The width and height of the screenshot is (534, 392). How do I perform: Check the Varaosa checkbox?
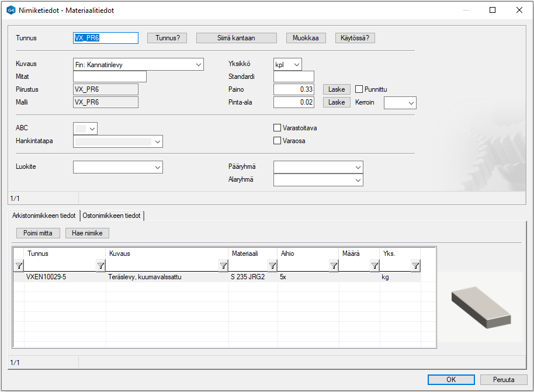pos(278,141)
